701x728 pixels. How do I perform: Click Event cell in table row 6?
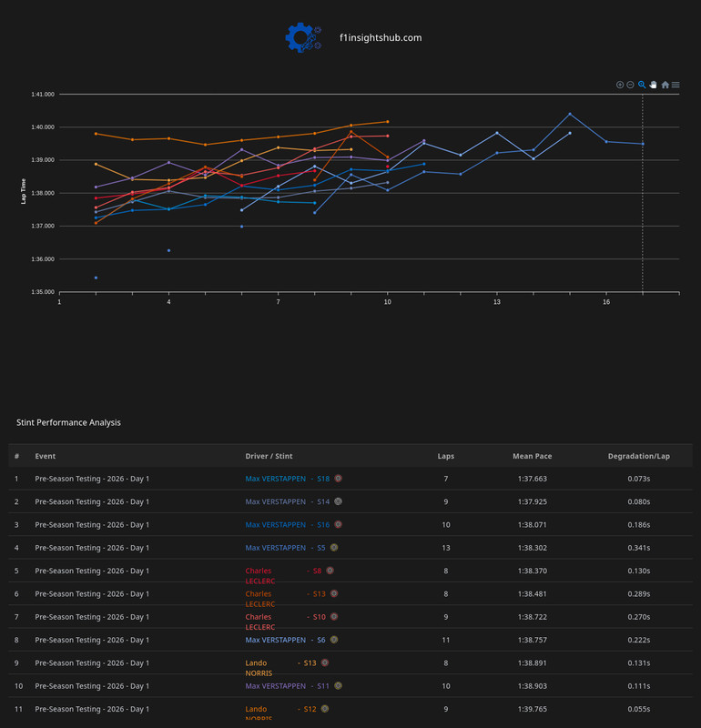[x=92, y=594]
